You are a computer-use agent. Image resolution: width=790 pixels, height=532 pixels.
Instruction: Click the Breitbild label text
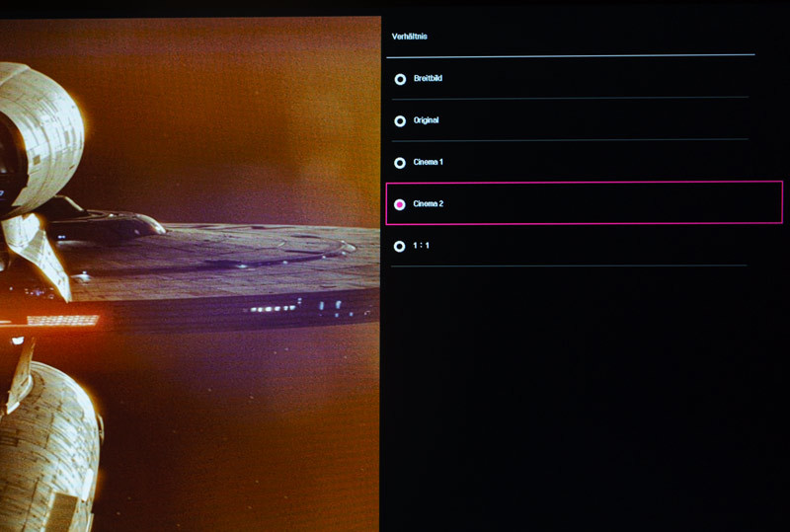(428, 78)
